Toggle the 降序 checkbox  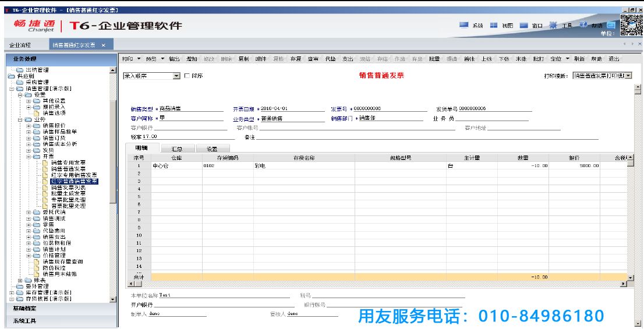point(187,76)
